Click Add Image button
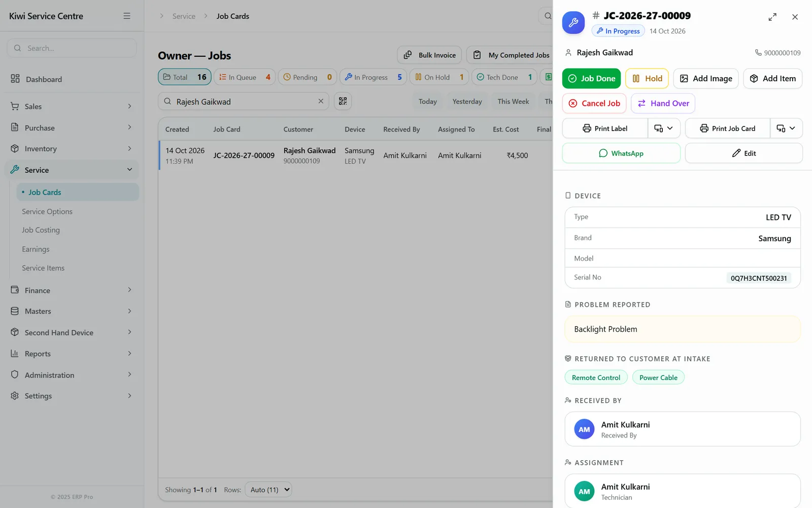The height and width of the screenshot is (508, 812). click(x=706, y=78)
